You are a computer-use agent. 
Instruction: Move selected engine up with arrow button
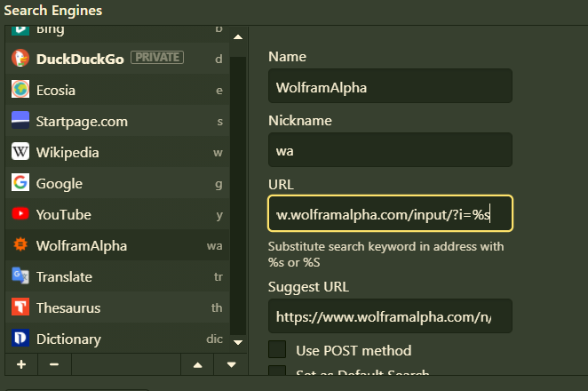(197, 364)
